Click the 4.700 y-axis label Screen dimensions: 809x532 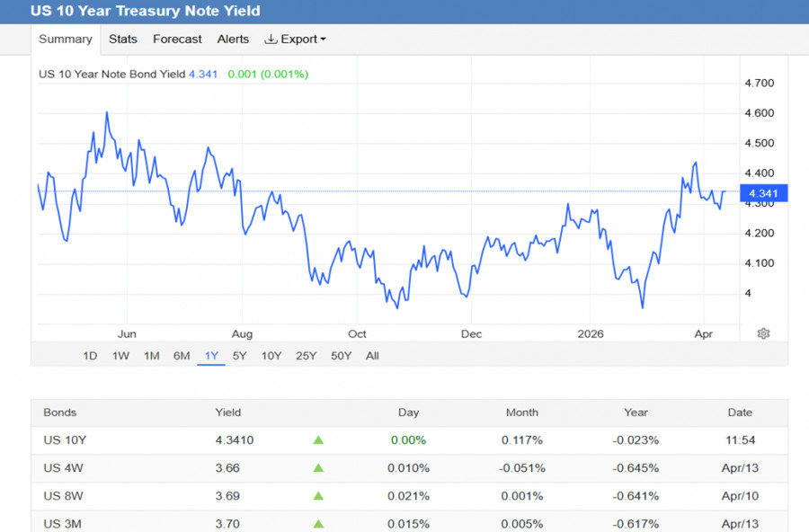[x=760, y=83]
